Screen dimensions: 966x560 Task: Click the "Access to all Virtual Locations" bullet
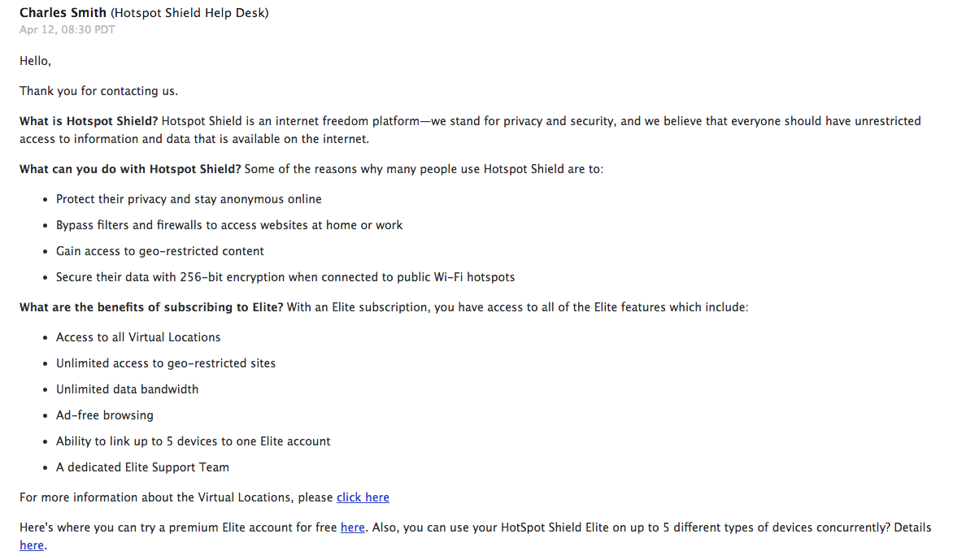click(x=138, y=337)
